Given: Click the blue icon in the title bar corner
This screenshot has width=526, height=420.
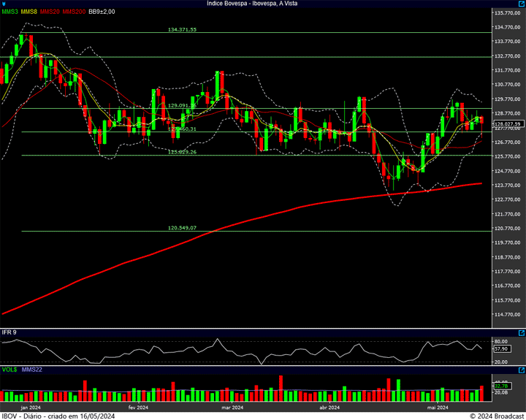Looking at the screenshot, I should pos(4,4).
